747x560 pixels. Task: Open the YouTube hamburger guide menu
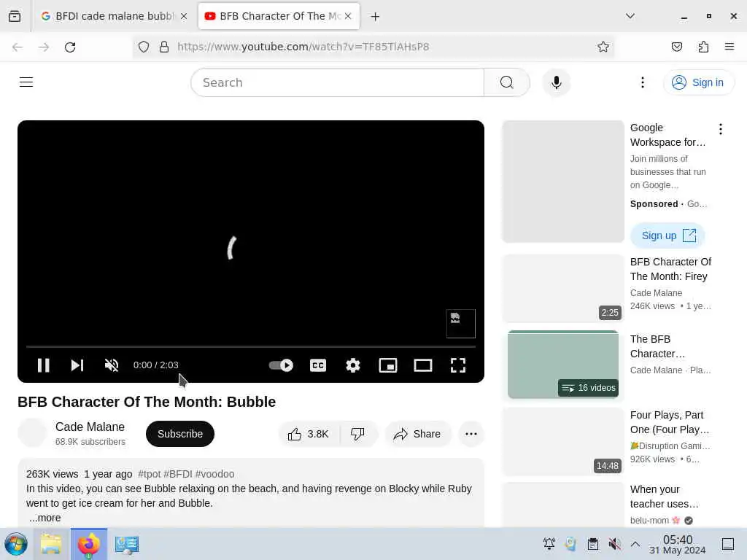coord(26,82)
